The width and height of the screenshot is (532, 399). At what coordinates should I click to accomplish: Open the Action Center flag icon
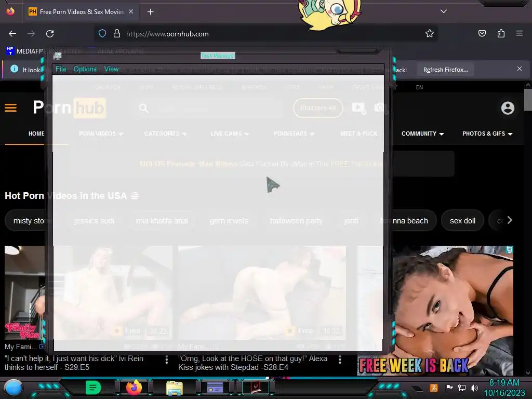(x=449, y=388)
